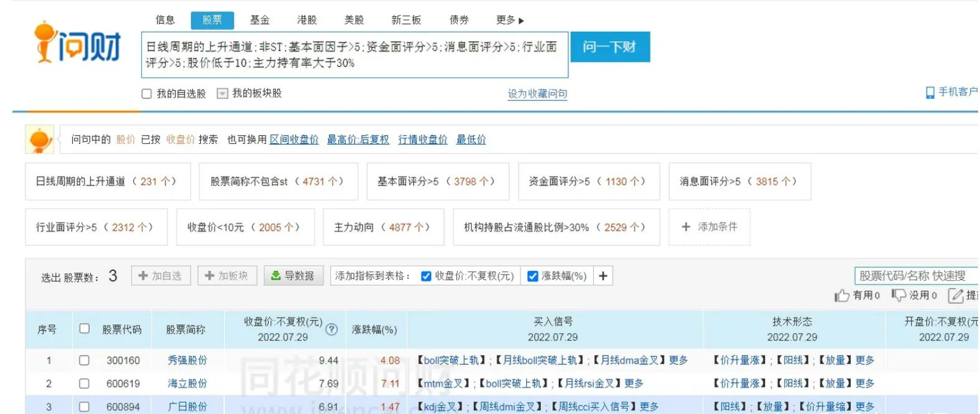Click the 问财 logo
Image resolution: width=980 pixels, height=414 pixels.
click(77, 42)
